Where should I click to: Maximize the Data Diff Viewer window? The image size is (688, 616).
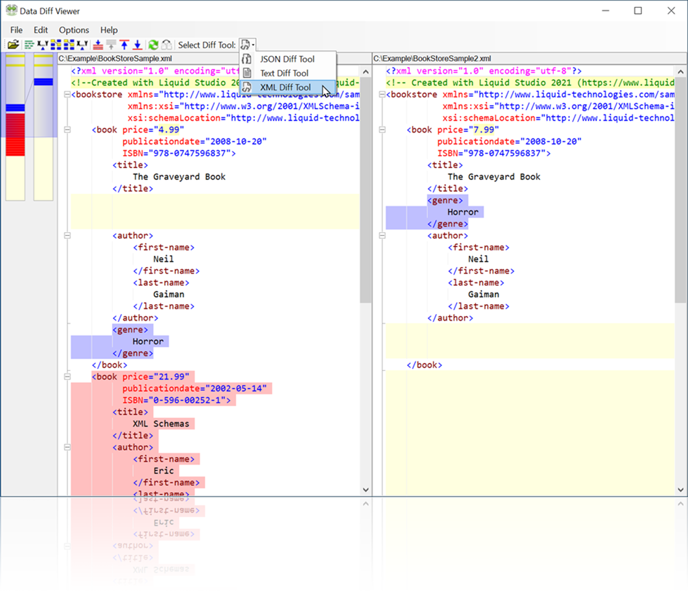(638, 10)
